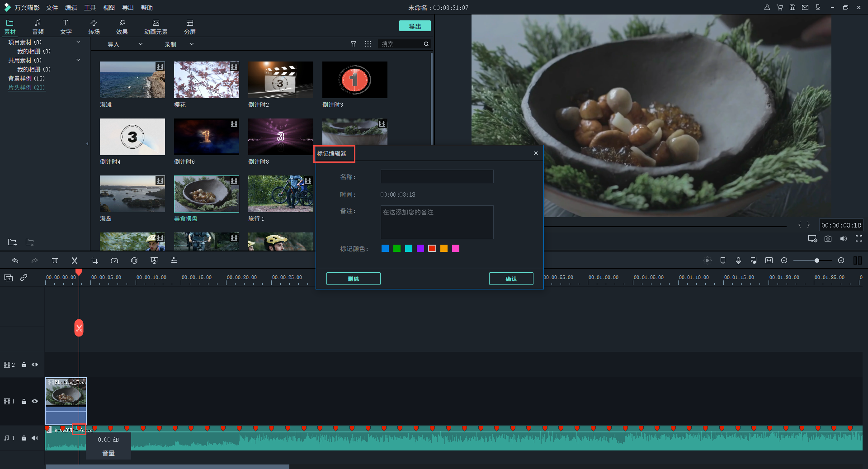The height and width of the screenshot is (469, 868).
Task: Click the 确认 button in marker editor
Action: pos(511,279)
